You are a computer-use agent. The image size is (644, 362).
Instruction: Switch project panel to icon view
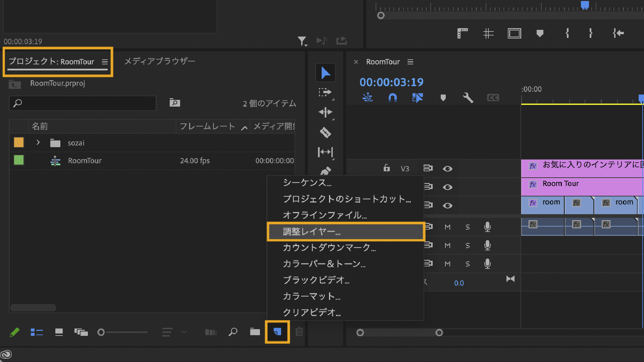tap(59, 332)
